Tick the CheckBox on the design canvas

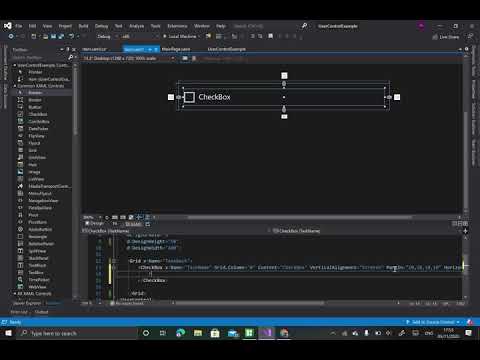(x=189, y=97)
